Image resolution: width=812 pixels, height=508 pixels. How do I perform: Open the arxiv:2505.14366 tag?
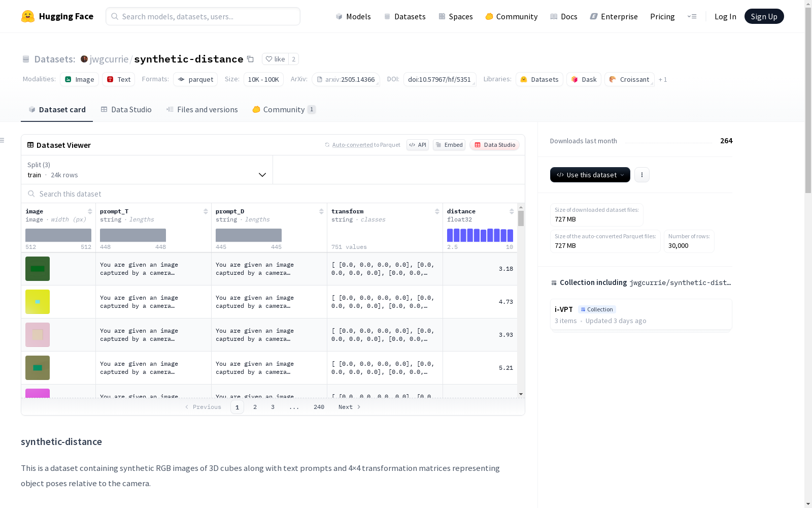pos(346,79)
